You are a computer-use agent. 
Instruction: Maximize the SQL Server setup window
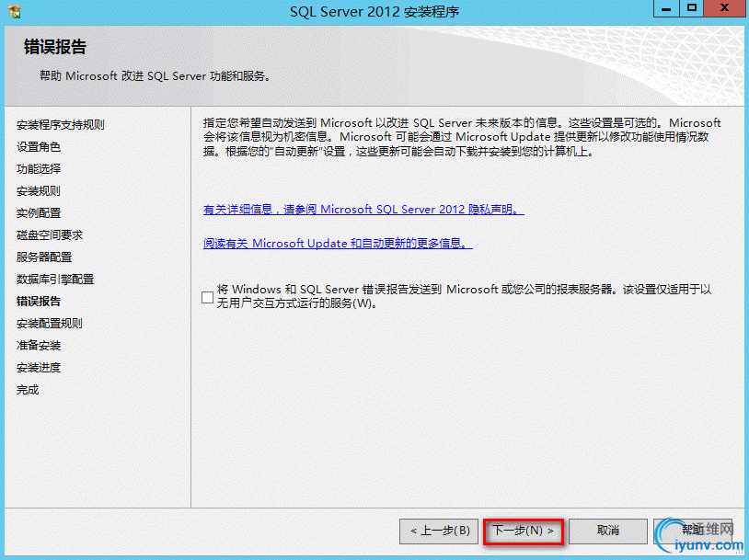692,8
